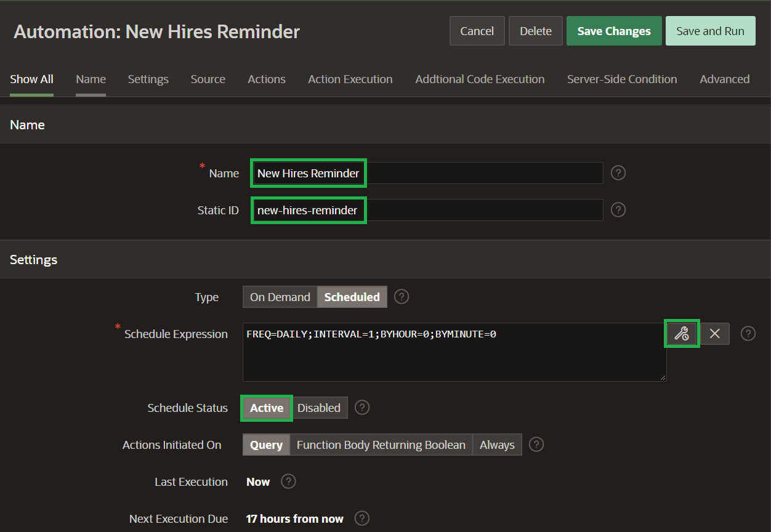Choose Function Body Returning Boolean option
The image size is (771, 532).
pyautogui.click(x=381, y=445)
